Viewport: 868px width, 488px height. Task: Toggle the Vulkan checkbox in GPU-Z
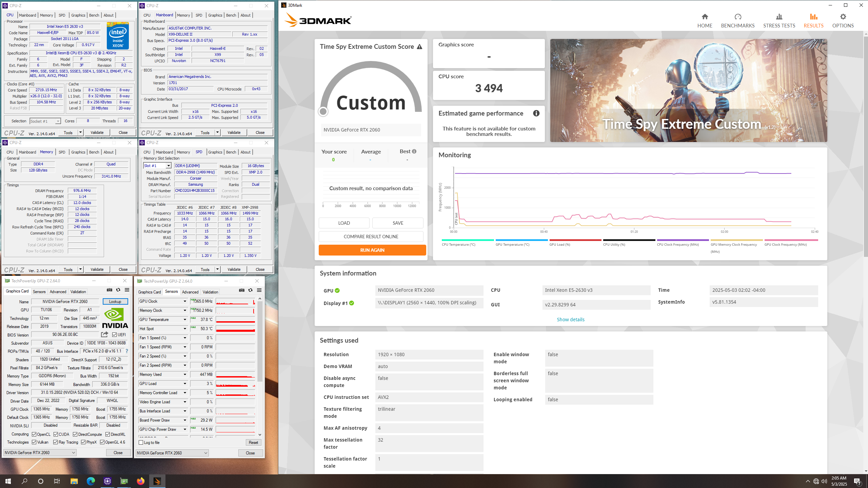click(34, 442)
